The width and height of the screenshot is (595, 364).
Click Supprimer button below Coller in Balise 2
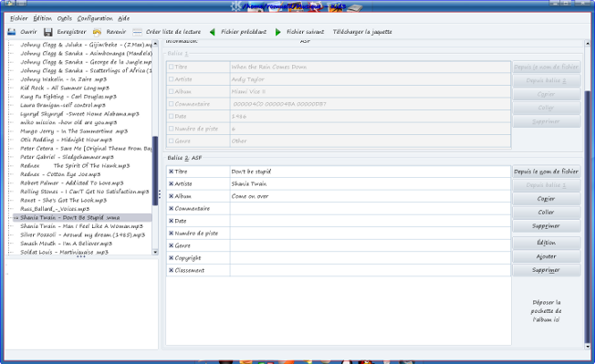pos(547,226)
